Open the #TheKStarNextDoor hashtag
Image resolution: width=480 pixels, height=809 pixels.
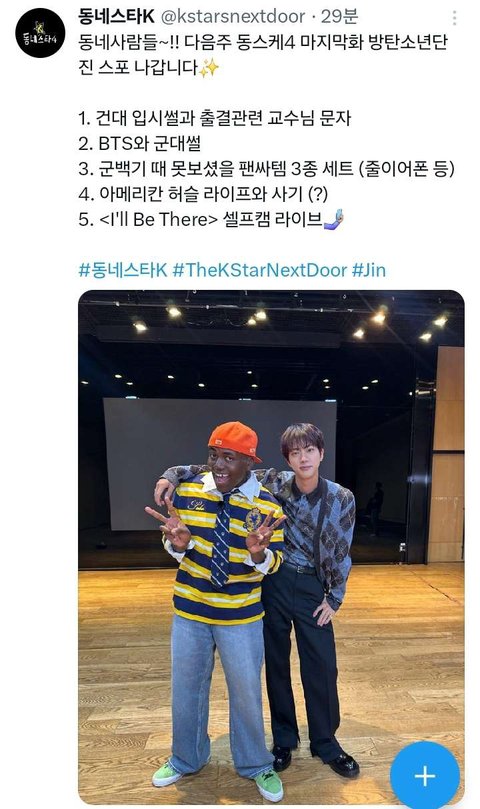[x=260, y=270]
